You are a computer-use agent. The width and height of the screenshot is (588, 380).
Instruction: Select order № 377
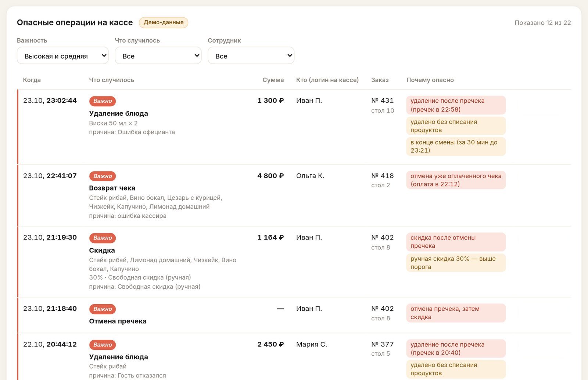(383, 344)
